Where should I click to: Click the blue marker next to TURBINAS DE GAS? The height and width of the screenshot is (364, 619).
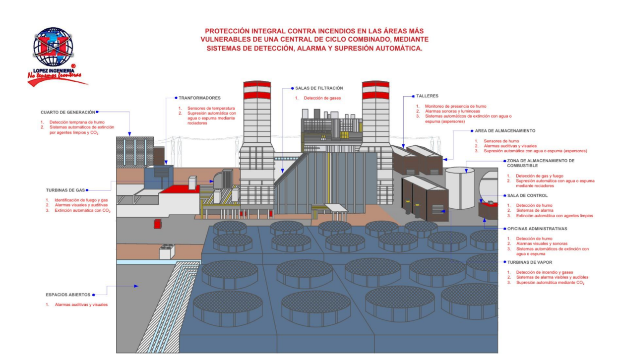click(x=88, y=190)
